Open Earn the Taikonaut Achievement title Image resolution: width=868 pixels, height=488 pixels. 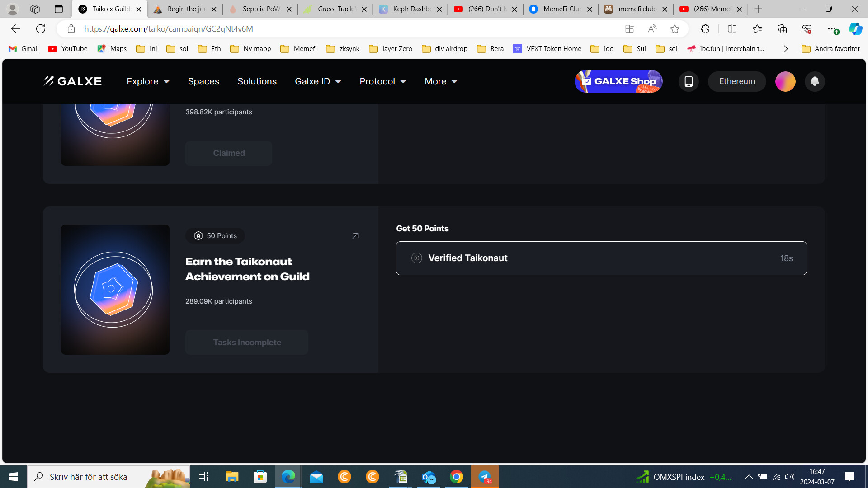click(x=247, y=269)
